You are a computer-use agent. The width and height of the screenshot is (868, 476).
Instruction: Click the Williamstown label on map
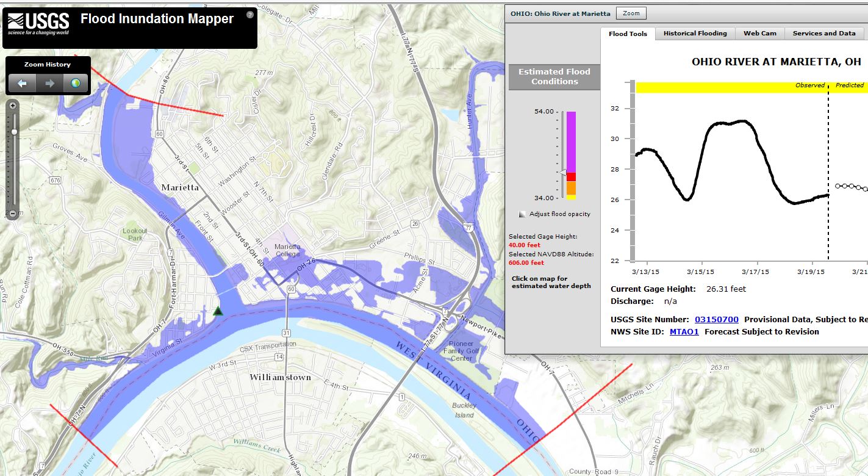(x=280, y=377)
